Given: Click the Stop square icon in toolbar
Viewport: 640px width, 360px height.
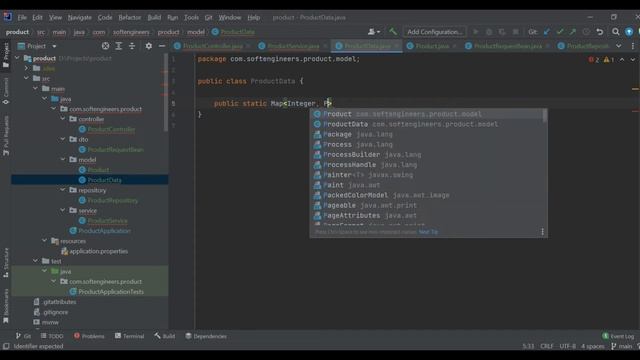Looking at the screenshot, I should (x=516, y=31).
